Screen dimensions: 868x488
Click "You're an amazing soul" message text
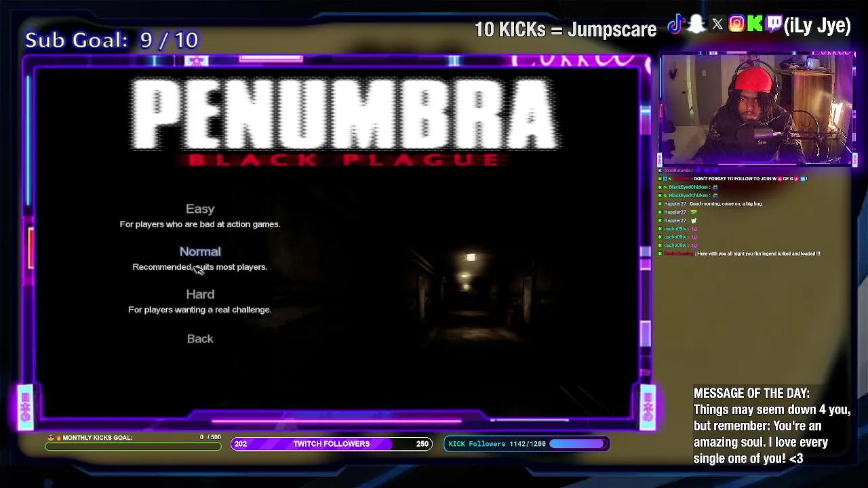[x=761, y=434]
